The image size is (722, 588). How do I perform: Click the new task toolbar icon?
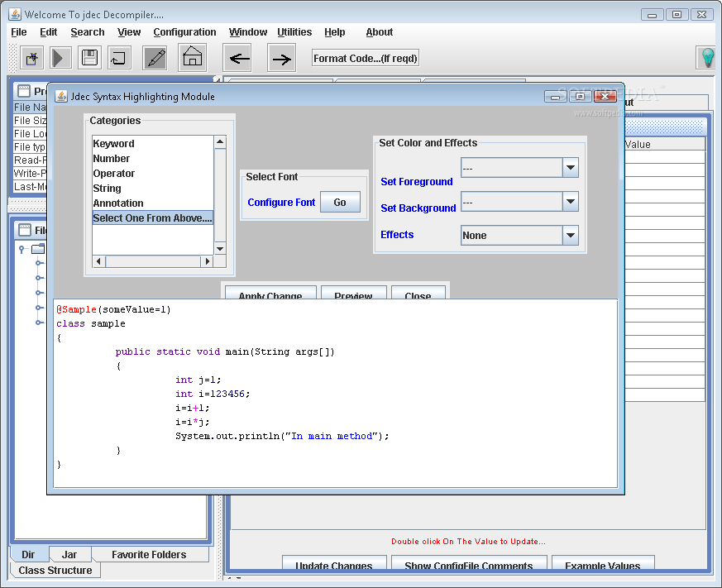(31, 58)
